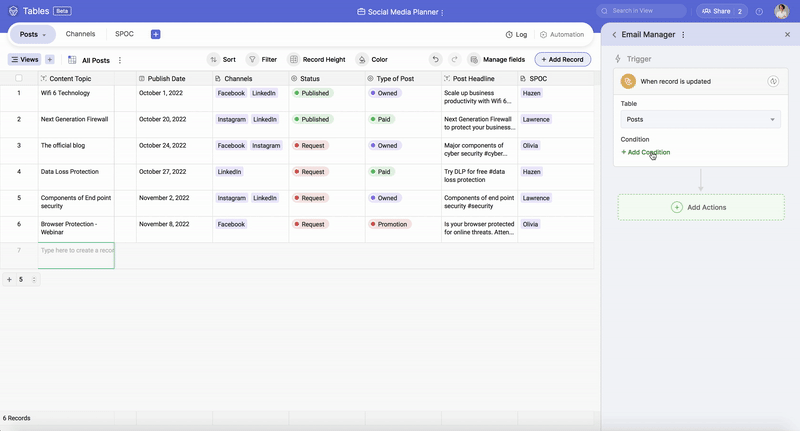The image size is (800, 431).
Task: Switch to the Channels tab
Action: 80,34
